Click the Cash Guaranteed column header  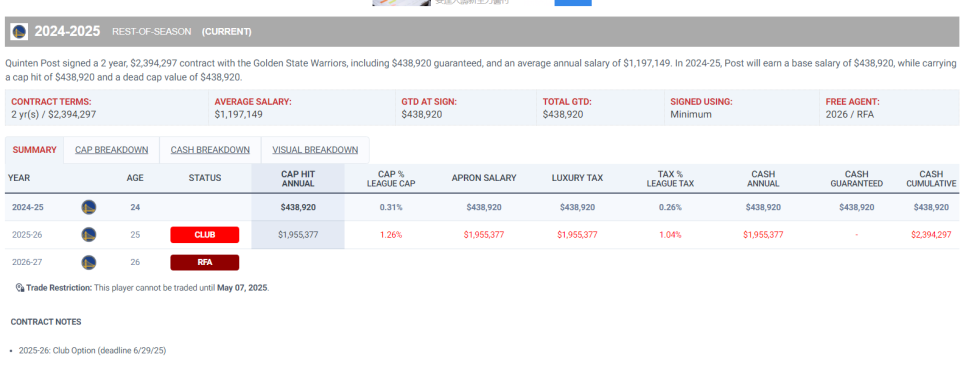coord(857,178)
